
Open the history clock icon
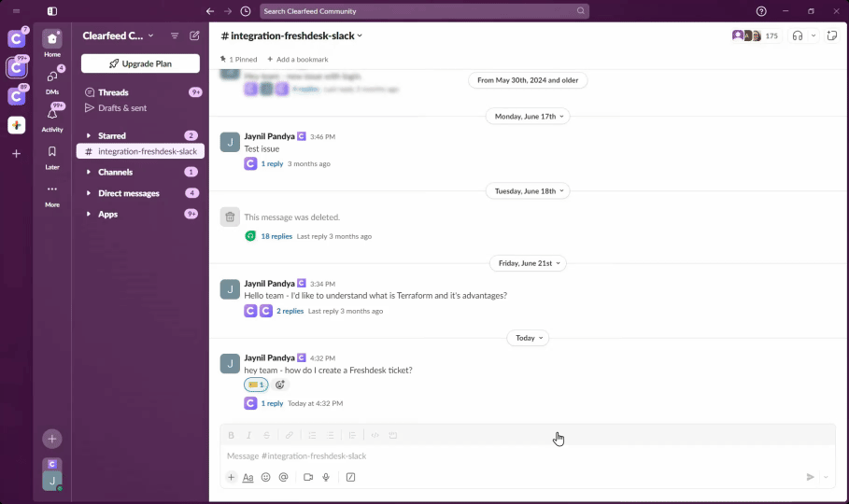pyautogui.click(x=245, y=11)
